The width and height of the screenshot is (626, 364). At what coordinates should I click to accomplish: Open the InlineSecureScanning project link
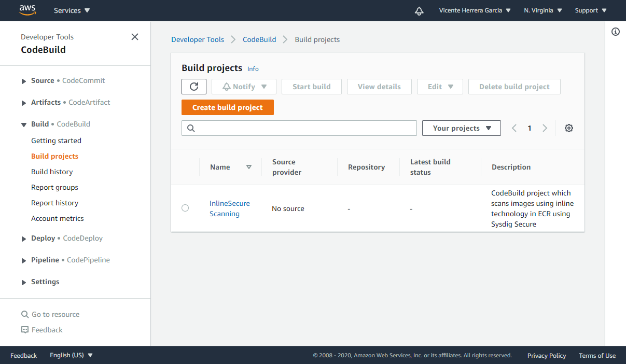(230, 208)
